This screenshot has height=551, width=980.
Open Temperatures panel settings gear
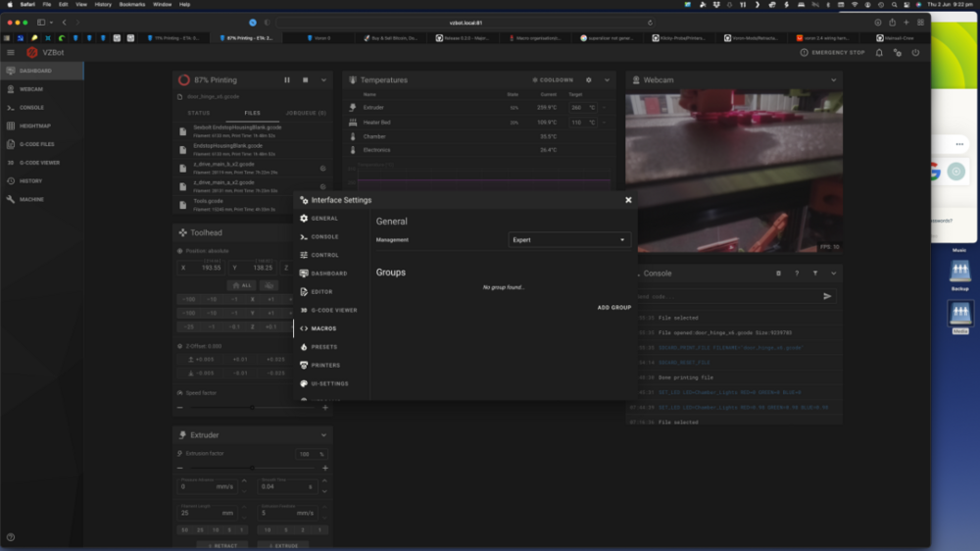click(x=589, y=80)
